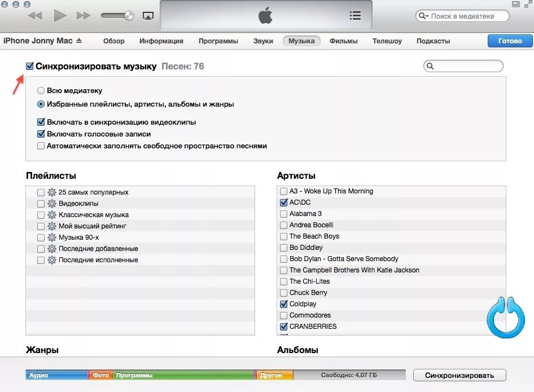Click gear icon of Последние добавленные

52,249
